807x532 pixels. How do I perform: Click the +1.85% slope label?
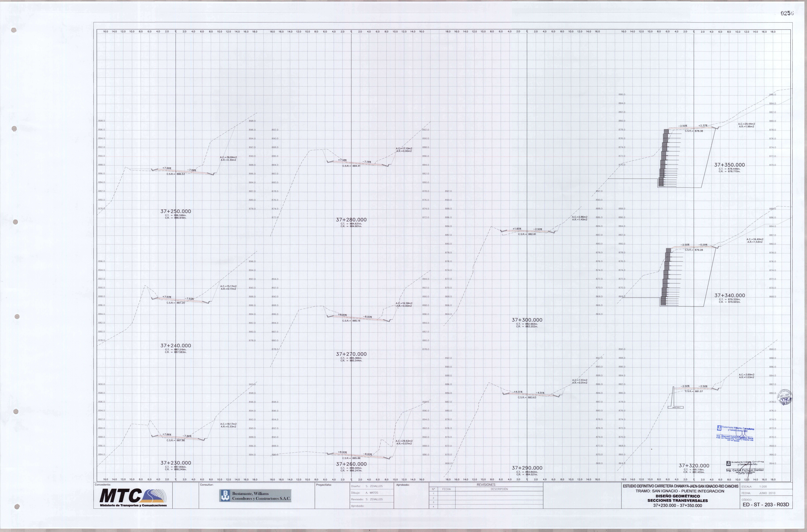pyautogui.click(x=517, y=229)
